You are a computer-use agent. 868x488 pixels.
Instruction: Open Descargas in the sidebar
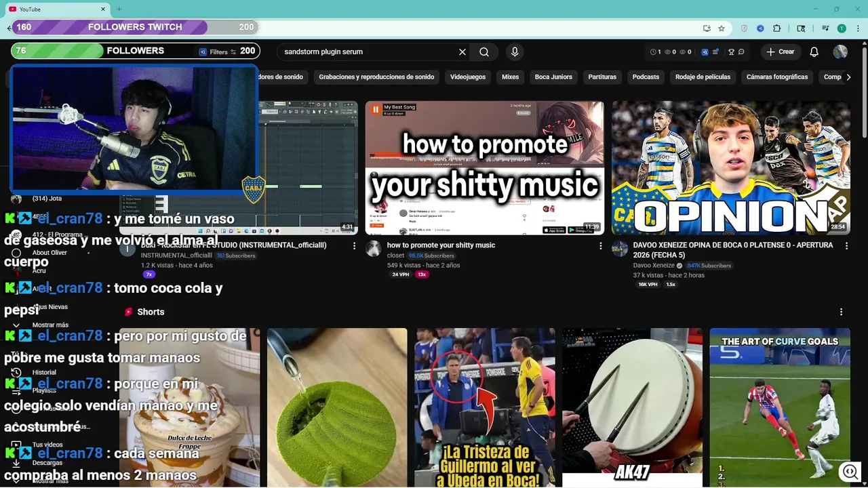[x=47, y=463]
